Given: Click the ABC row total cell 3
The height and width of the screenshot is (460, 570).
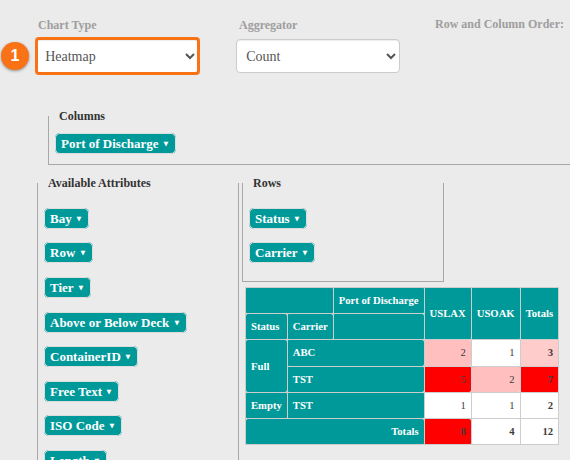Looking at the screenshot, I should (539, 353).
